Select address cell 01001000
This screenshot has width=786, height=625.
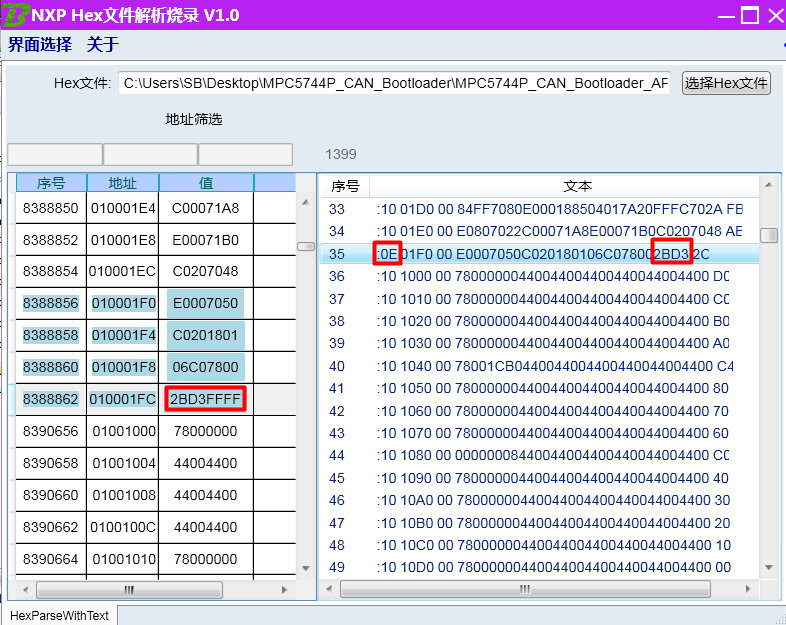click(123, 432)
